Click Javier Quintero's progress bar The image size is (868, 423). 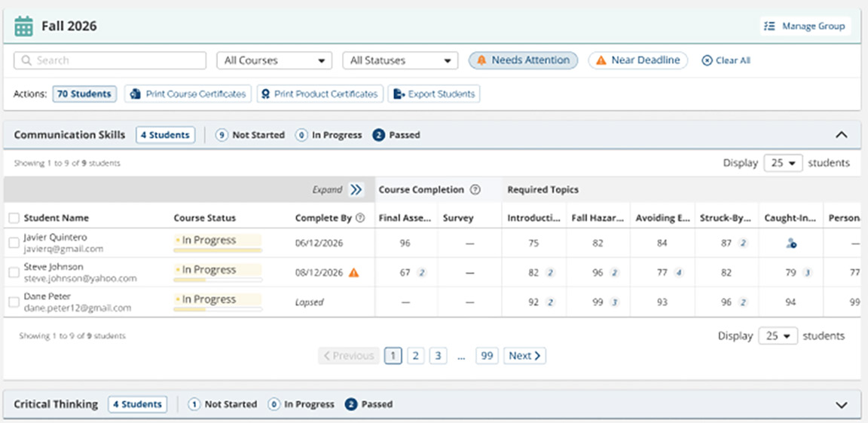click(x=218, y=250)
